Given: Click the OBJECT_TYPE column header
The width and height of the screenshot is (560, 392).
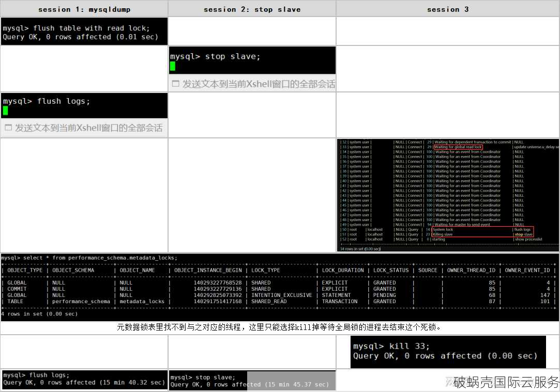Looking at the screenshot, I should (25, 270).
